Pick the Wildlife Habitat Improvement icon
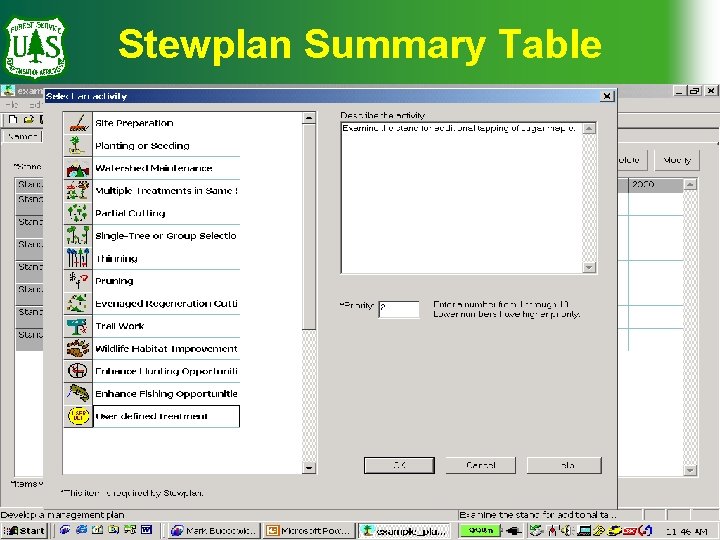The width and height of the screenshot is (720, 540). coord(78,349)
